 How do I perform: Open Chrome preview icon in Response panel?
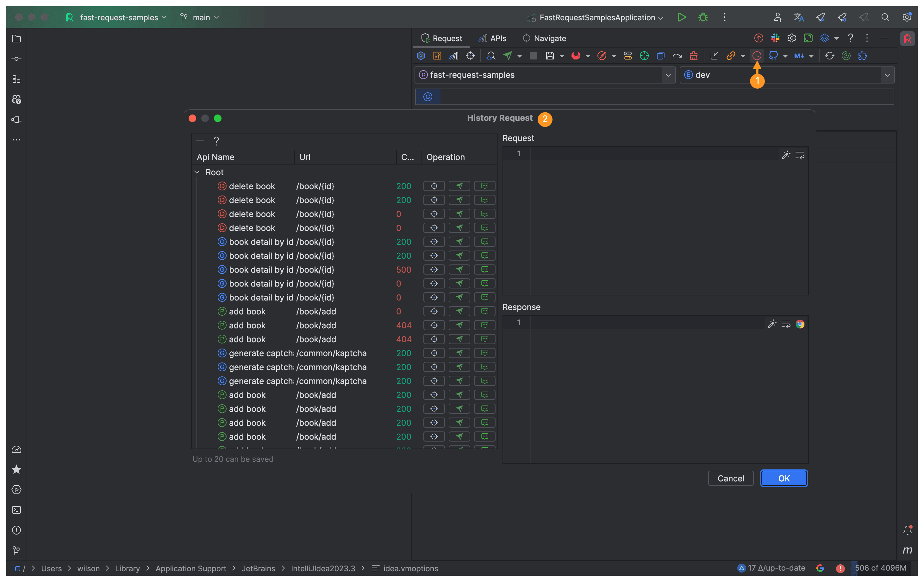(800, 324)
